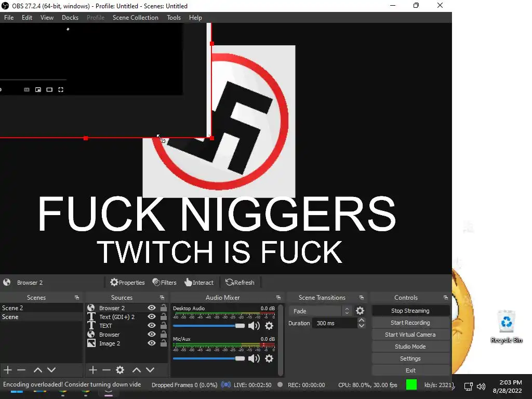Click Start Virtual Camera button
The height and width of the screenshot is (399, 532).
[x=410, y=335]
